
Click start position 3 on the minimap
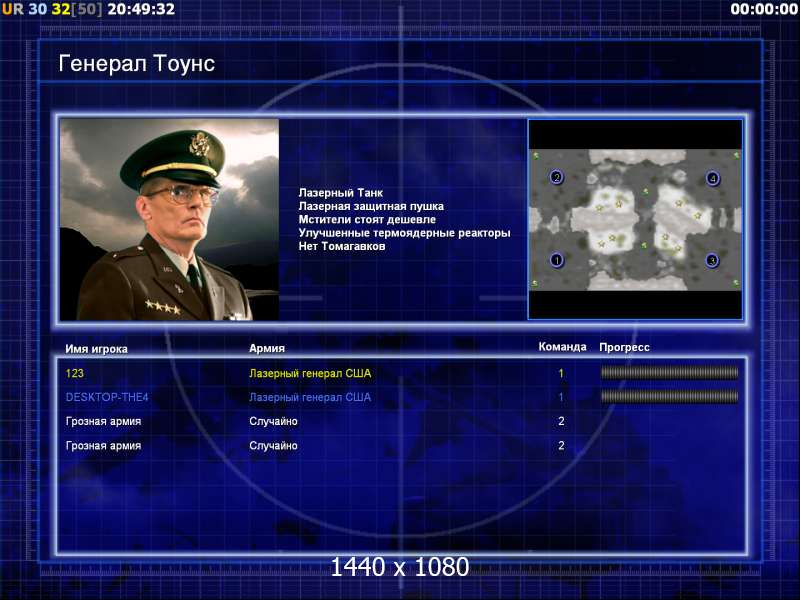pyautogui.click(x=712, y=261)
